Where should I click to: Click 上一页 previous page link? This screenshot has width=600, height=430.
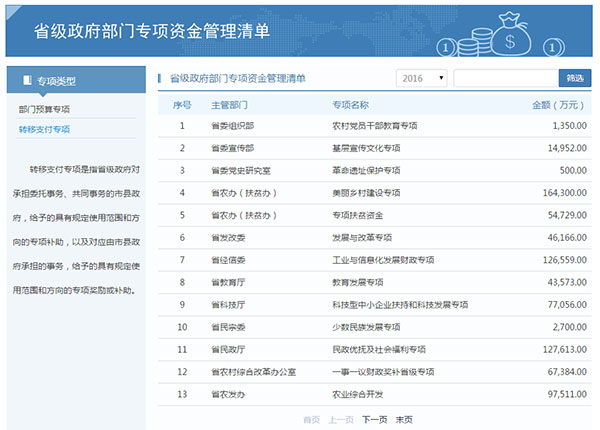(342, 419)
